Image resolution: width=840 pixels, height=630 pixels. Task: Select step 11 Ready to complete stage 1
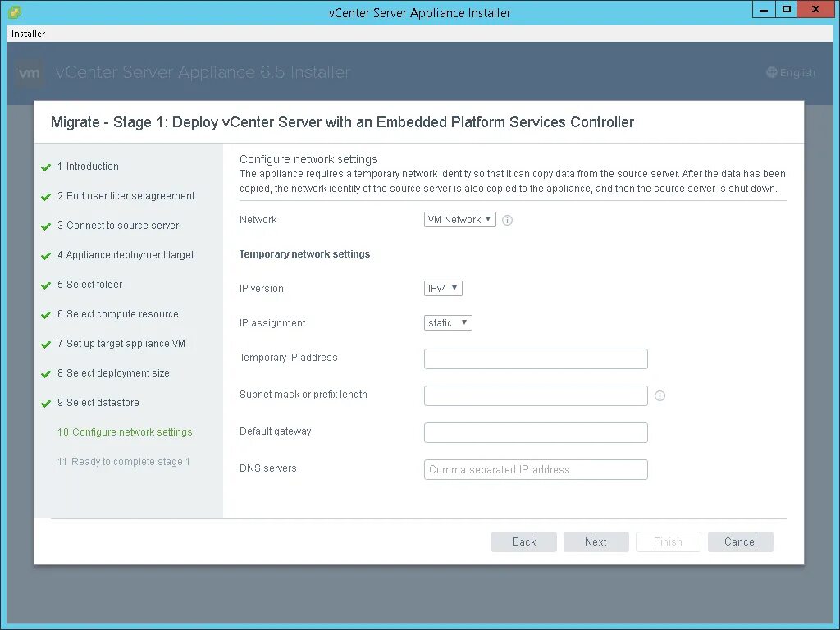(x=124, y=462)
